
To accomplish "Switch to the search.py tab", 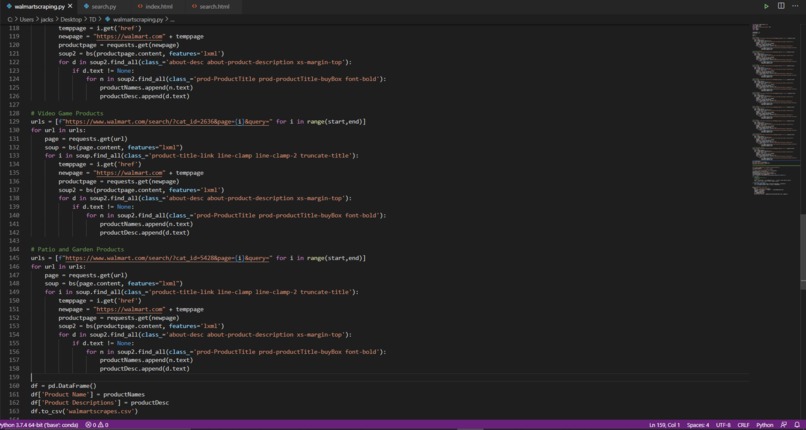I will (100, 7).
